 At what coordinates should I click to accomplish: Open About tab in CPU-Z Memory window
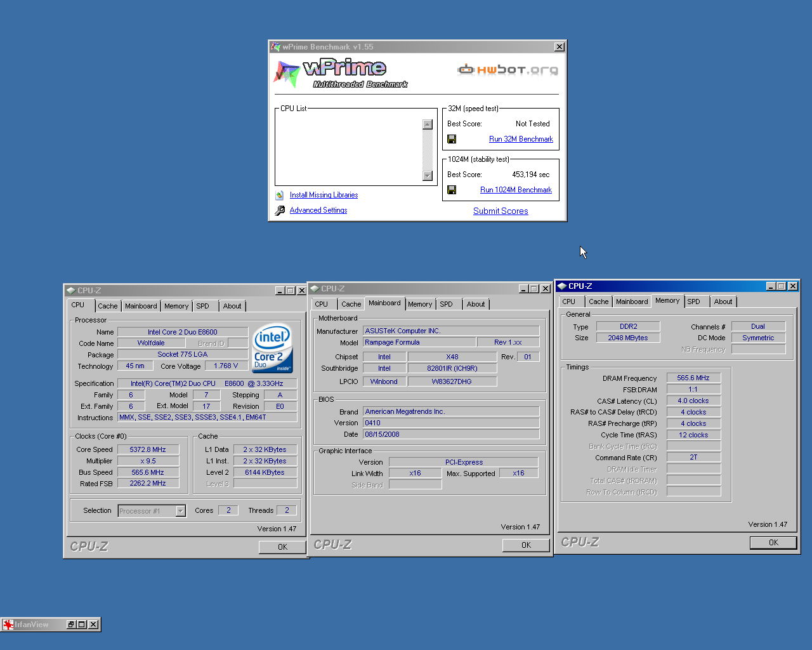click(723, 302)
